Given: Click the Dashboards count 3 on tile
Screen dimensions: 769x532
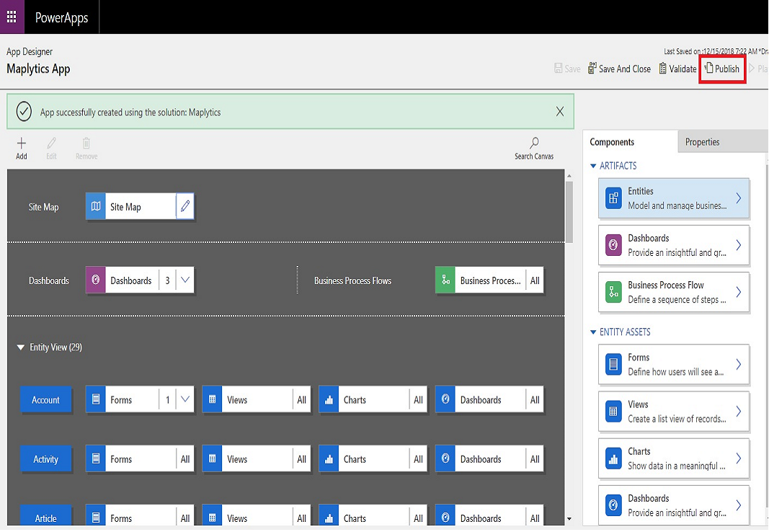Looking at the screenshot, I should [167, 280].
